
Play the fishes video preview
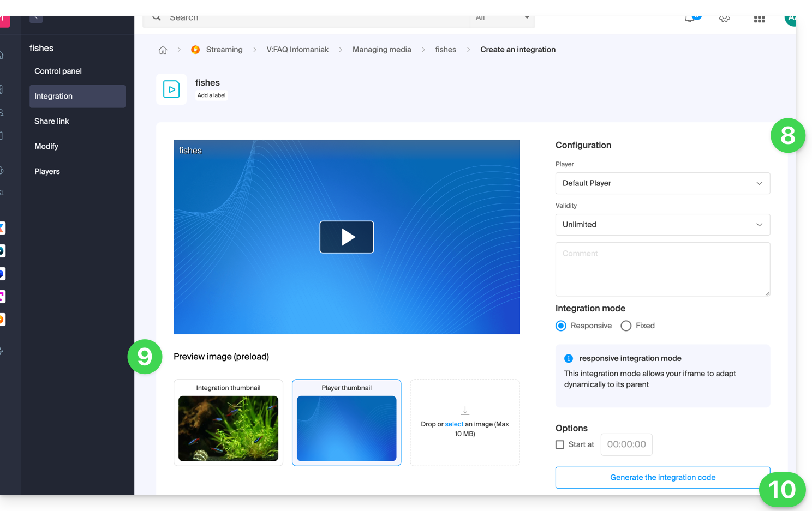(x=347, y=237)
